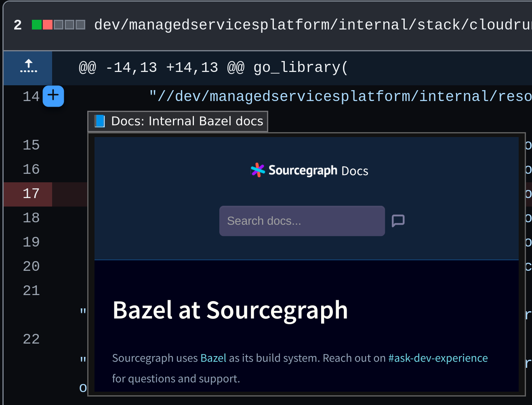Click the last gray diff-stat square
Image resolution: width=532 pixels, height=405 pixels.
point(80,25)
